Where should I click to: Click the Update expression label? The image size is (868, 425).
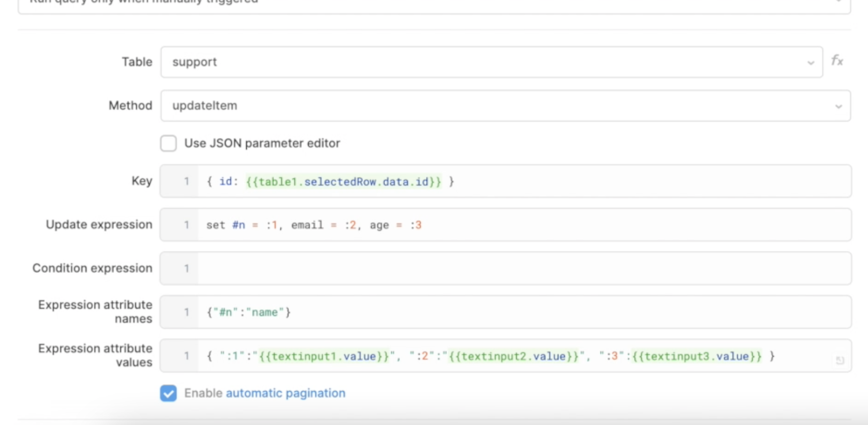click(99, 224)
